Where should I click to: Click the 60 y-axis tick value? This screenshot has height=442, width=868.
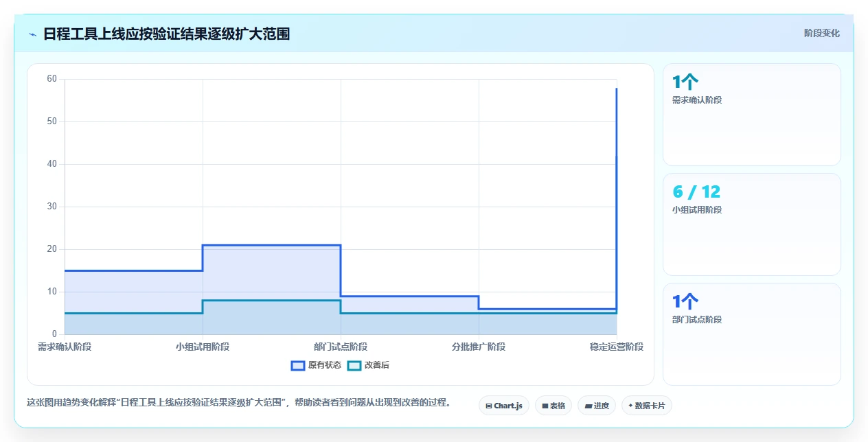[52, 79]
